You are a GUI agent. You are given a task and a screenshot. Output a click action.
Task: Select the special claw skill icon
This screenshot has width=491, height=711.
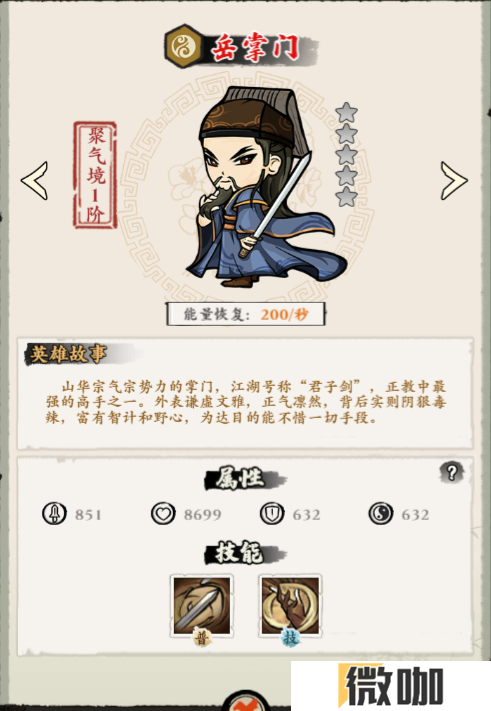290,605
